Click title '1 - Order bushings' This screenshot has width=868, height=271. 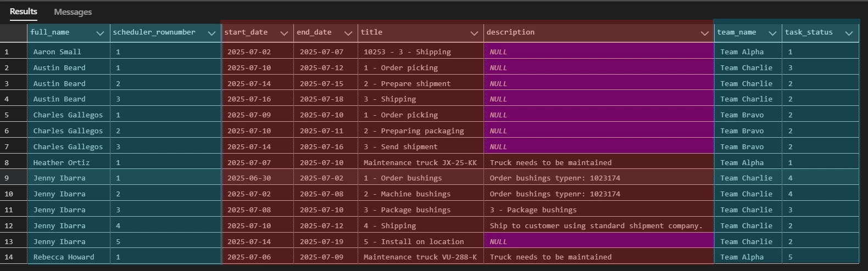tap(421, 178)
